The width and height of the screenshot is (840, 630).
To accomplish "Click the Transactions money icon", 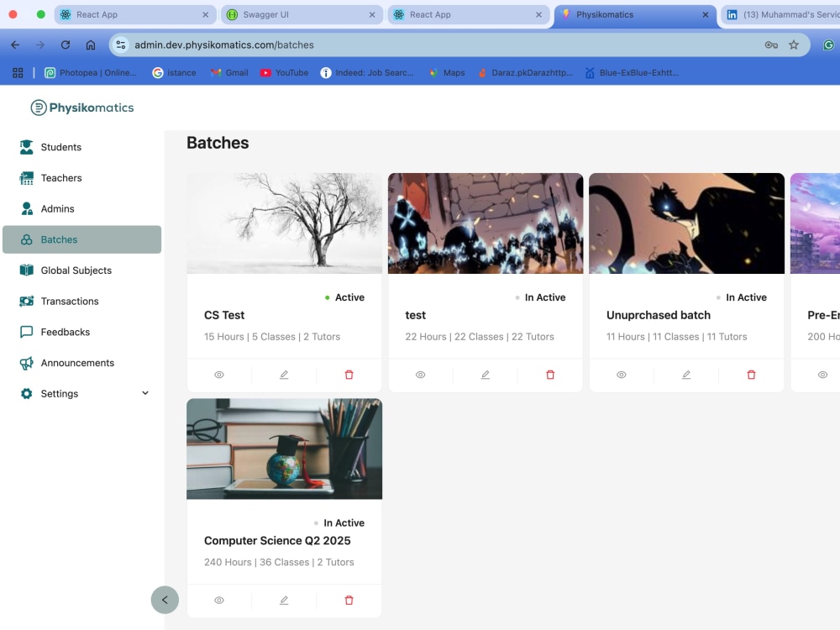I will 26,301.
